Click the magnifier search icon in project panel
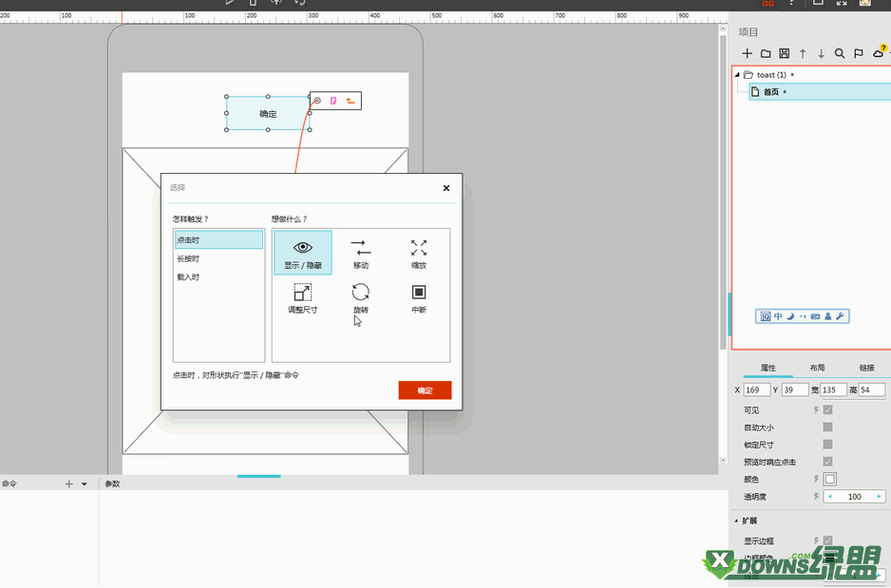This screenshot has height=588, width=891. [840, 53]
